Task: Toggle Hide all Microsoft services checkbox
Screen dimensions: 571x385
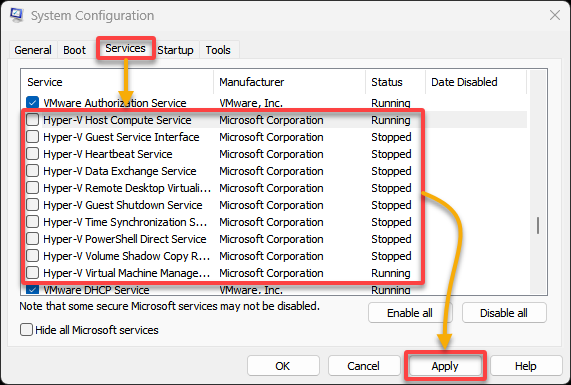Action: coord(26,330)
